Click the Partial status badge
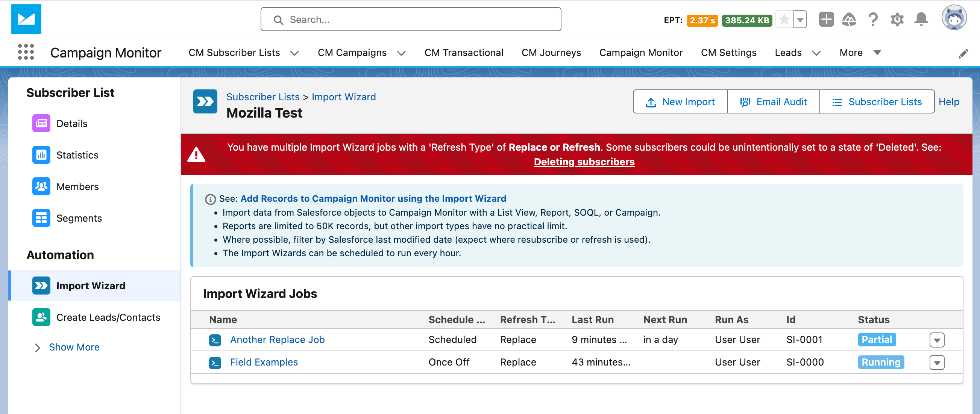Screen dimensions: 980x414 (877, 340)
